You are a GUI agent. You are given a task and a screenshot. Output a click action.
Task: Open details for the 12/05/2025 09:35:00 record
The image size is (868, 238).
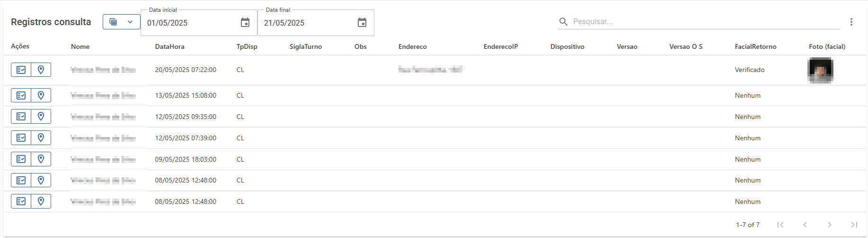[21, 116]
